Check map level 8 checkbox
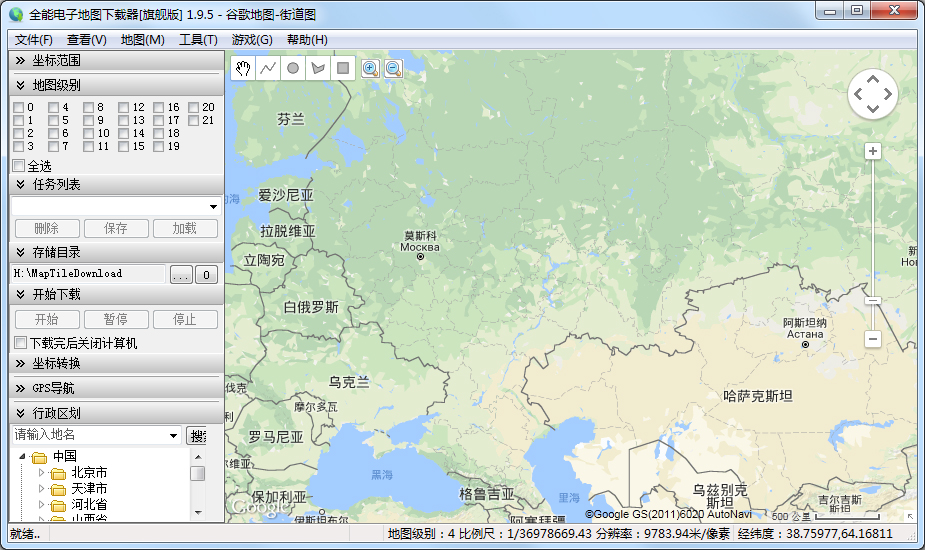Image resolution: width=925 pixels, height=550 pixels. pyautogui.click(x=88, y=107)
